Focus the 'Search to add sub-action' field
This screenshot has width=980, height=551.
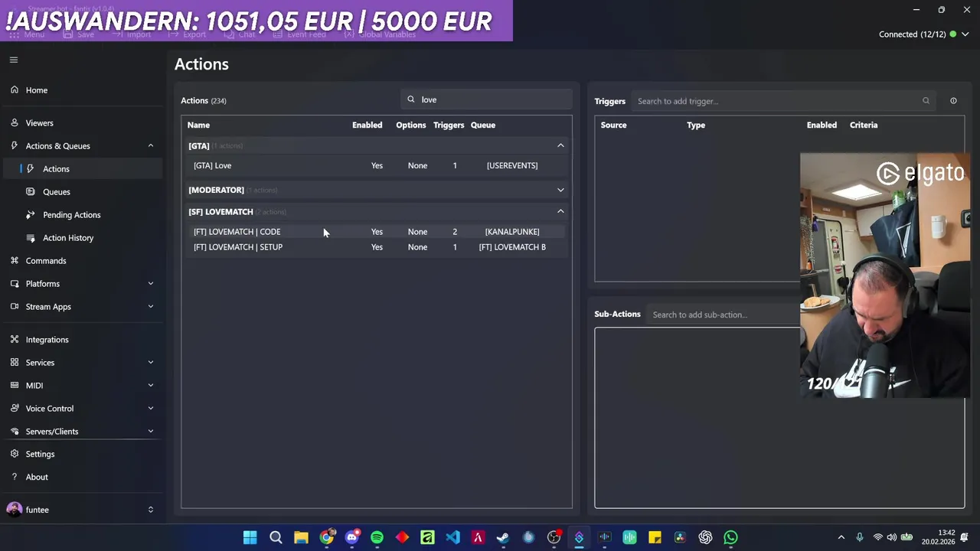[724, 315]
